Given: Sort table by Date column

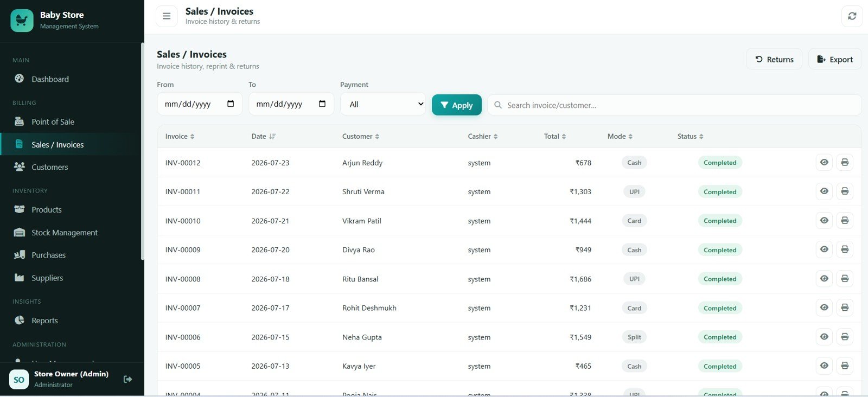Looking at the screenshot, I should (x=264, y=136).
